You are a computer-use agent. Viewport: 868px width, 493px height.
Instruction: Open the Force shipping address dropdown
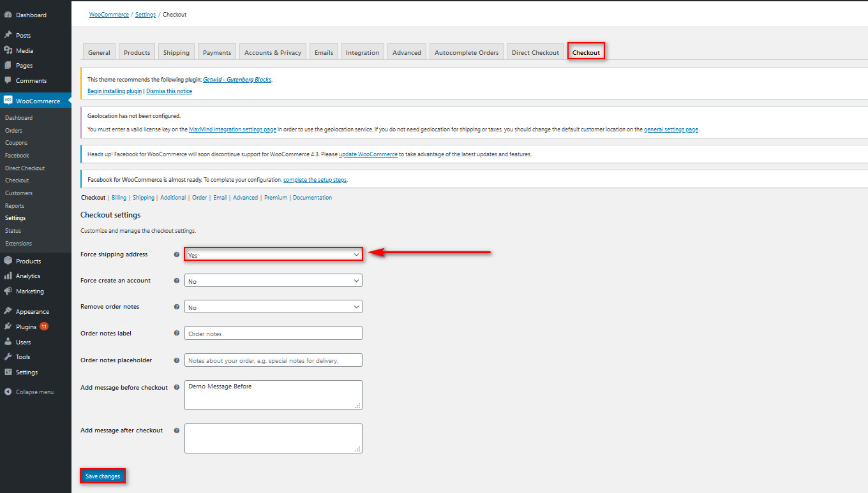click(273, 254)
